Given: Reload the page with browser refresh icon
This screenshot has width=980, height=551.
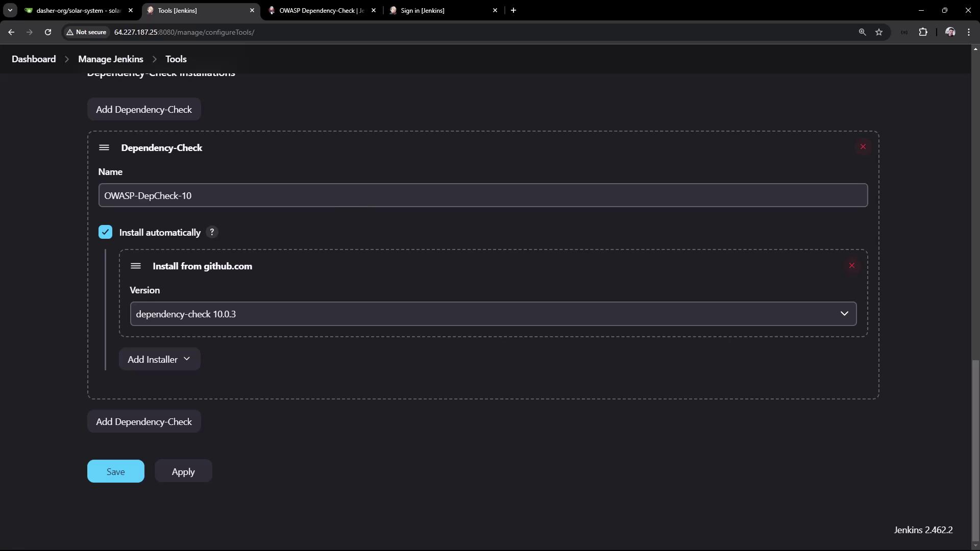Looking at the screenshot, I should tap(48, 32).
